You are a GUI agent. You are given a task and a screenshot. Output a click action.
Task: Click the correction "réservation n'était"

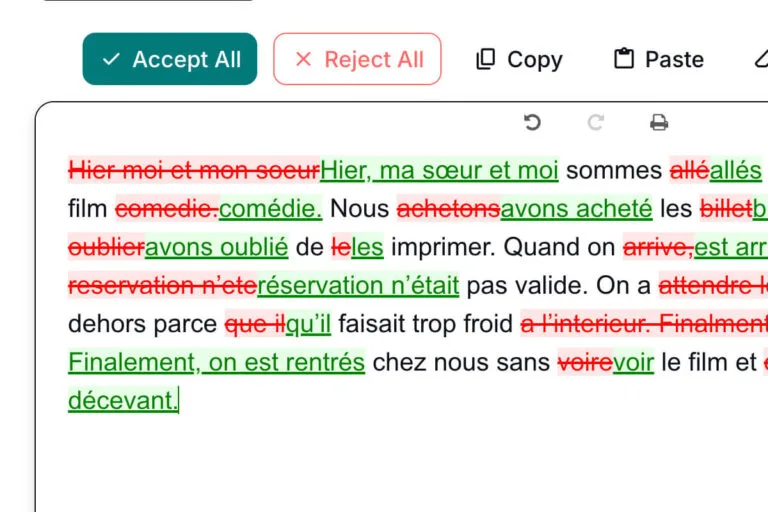coord(358,285)
